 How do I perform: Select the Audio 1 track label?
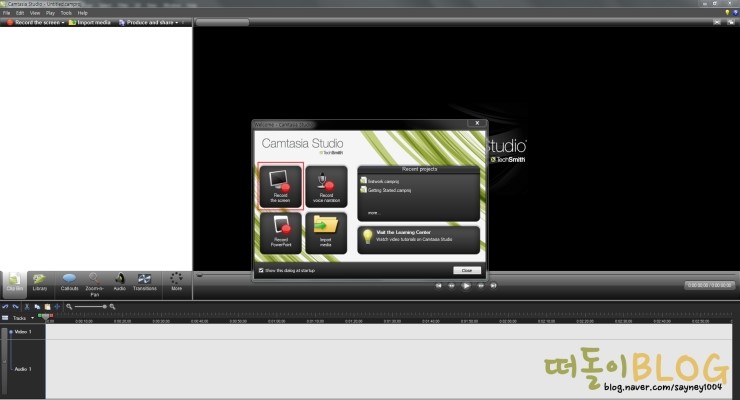click(23, 369)
